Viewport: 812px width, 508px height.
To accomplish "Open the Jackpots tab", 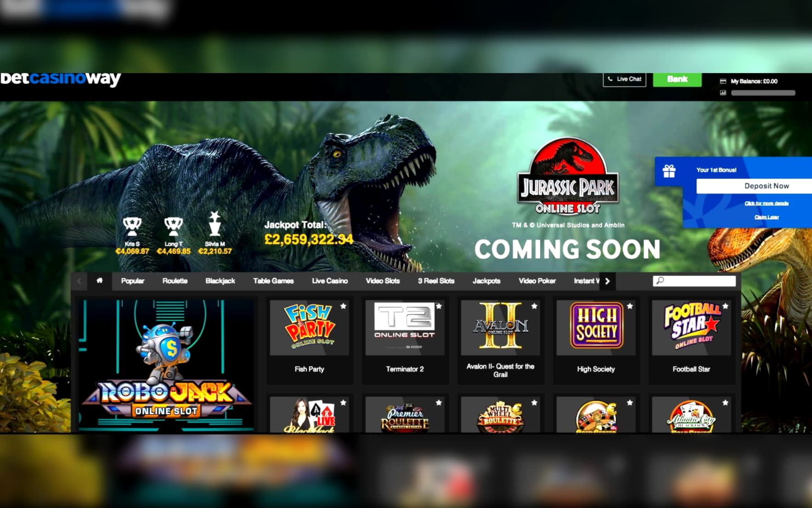I will [x=486, y=281].
